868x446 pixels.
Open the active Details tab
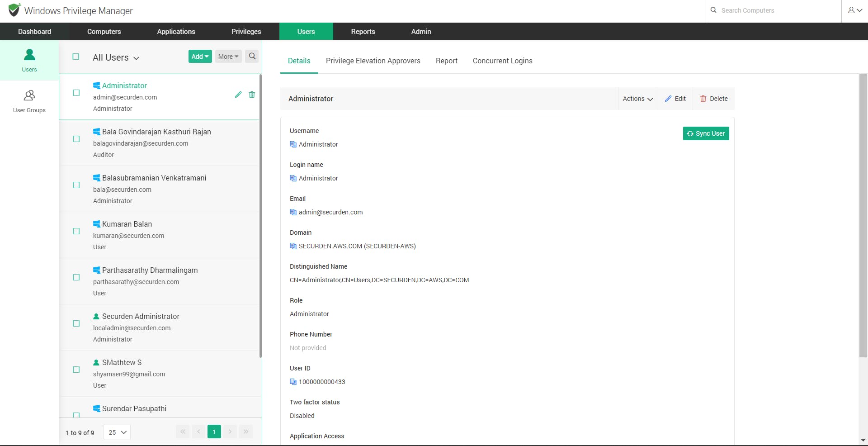299,61
